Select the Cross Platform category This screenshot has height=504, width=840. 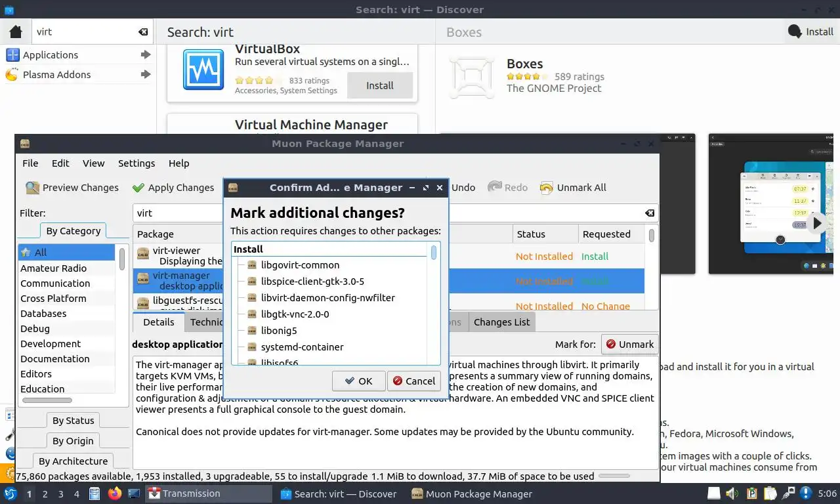pyautogui.click(x=67, y=299)
